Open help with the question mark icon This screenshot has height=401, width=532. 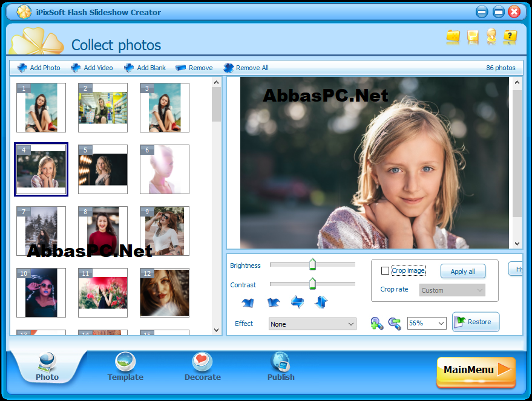(x=510, y=37)
